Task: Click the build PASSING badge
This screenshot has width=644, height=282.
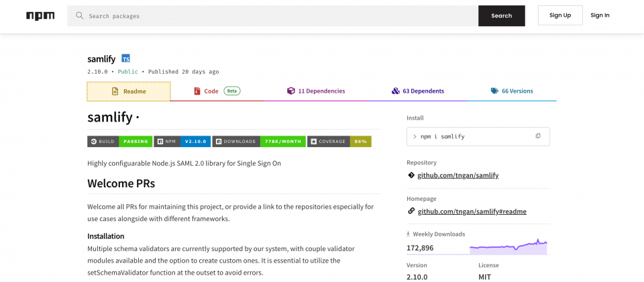Action: pyautogui.click(x=120, y=142)
